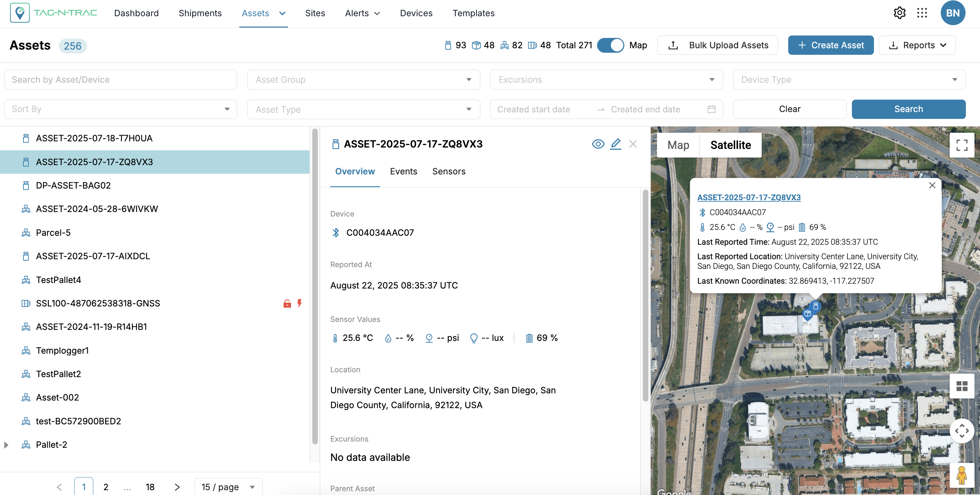The image size is (980, 495).
Task: Click the red unlocked padlock alert icon
Action: click(287, 303)
